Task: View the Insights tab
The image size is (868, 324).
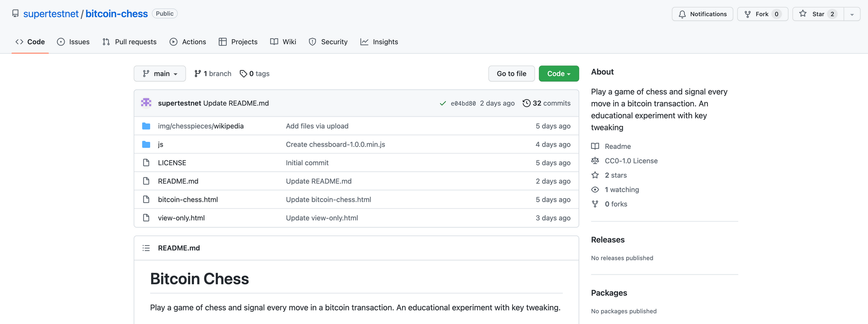Action: (x=379, y=42)
